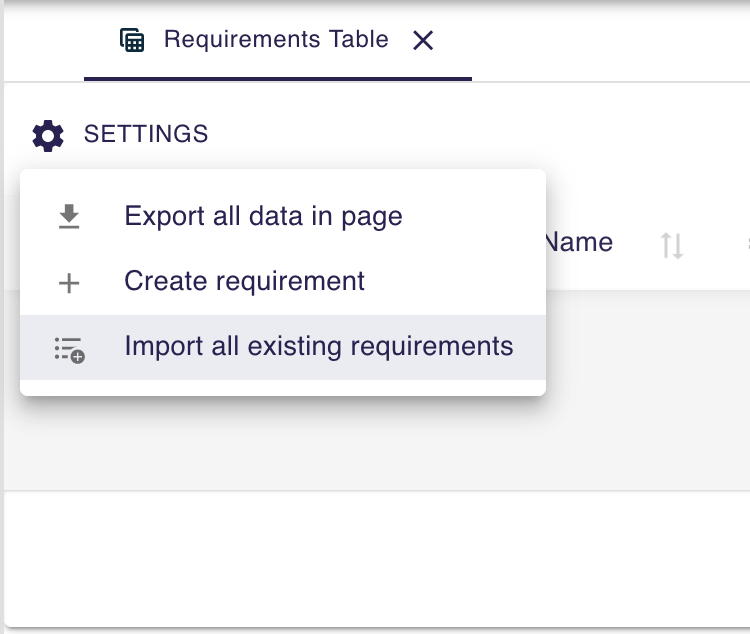The image size is (750, 634).
Task: Switch to the Requirements Table tab
Action: [x=276, y=40]
